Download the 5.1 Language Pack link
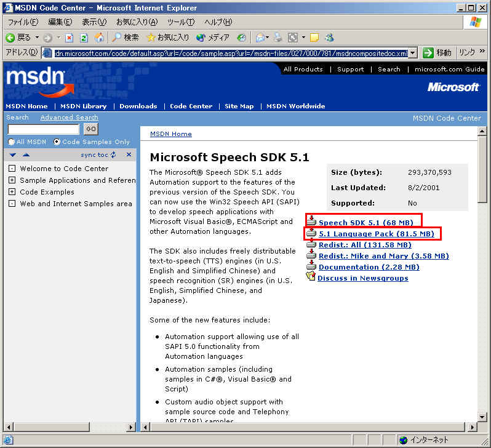This screenshot has height=448, width=491. [x=377, y=234]
